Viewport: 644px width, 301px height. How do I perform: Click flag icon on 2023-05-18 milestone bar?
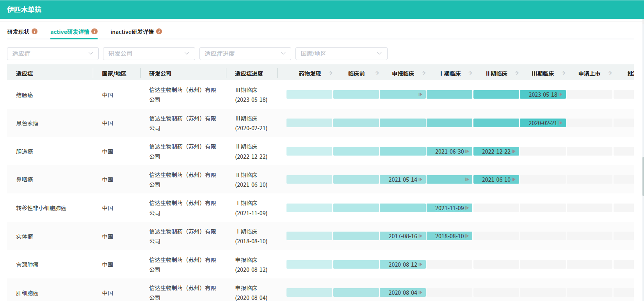pyautogui.click(x=560, y=95)
